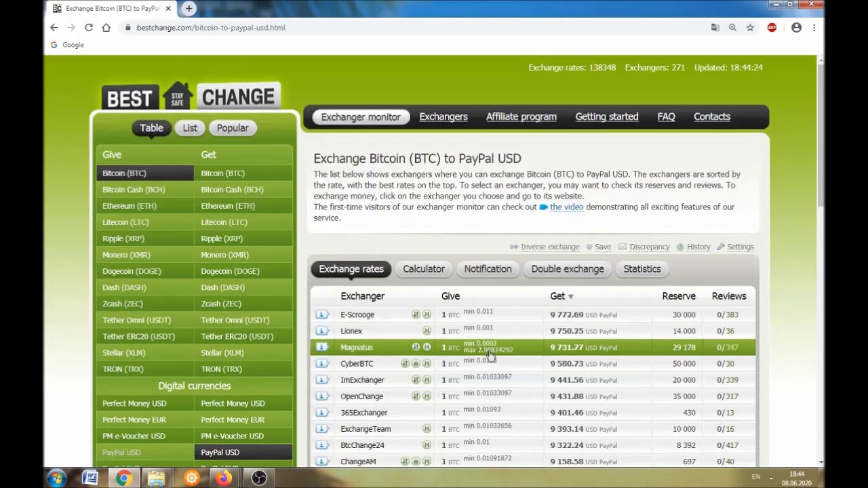
Task: Open ImExchanger info icon
Action: (x=322, y=380)
